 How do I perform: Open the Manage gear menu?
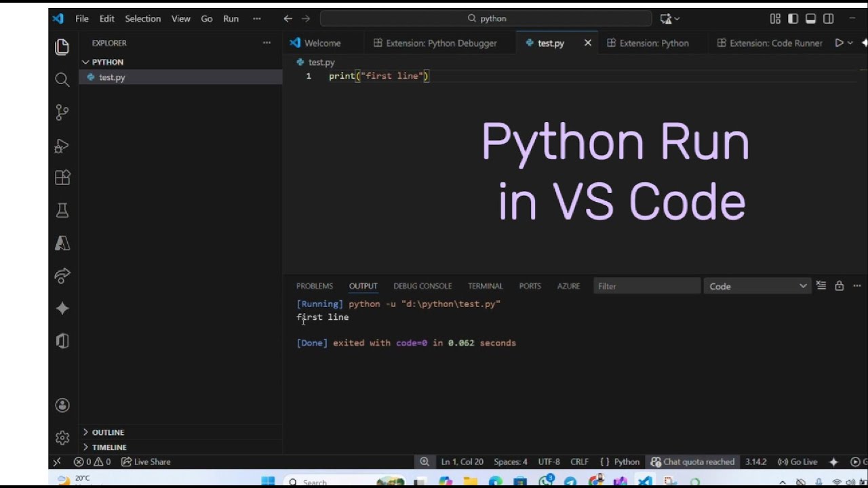coord(62,438)
